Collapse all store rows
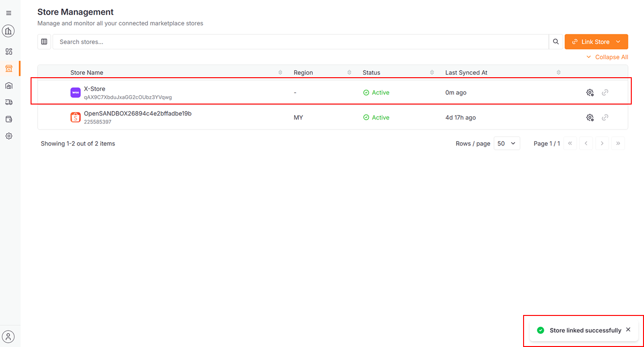The image size is (644, 347). click(607, 57)
